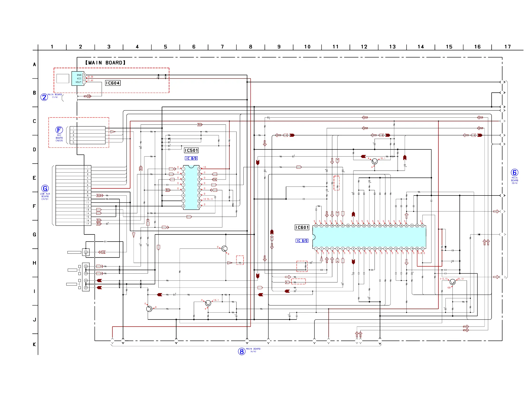The width and height of the screenshot is (532, 400).
Task: Click the cyan IC601 chip body
Action: click(x=369, y=237)
